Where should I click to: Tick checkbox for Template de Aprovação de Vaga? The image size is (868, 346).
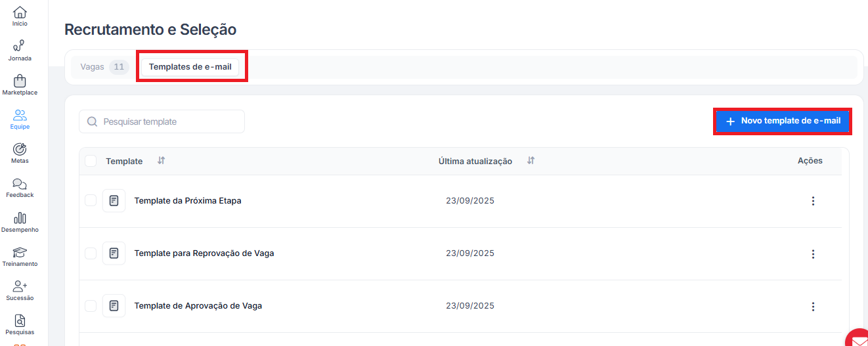pyautogui.click(x=91, y=306)
